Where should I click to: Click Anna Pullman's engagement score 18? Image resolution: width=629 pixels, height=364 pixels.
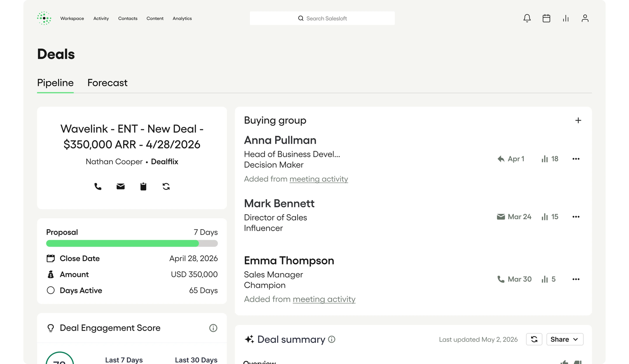tap(550, 159)
